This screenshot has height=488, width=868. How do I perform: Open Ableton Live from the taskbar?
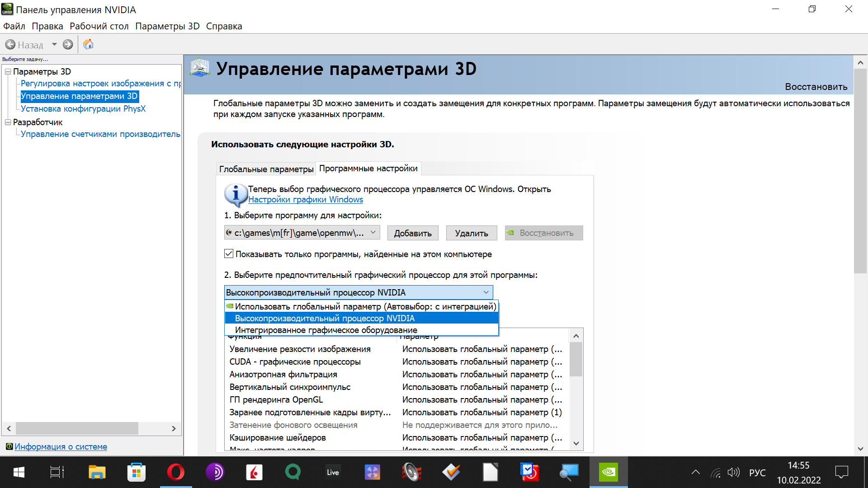tap(333, 472)
